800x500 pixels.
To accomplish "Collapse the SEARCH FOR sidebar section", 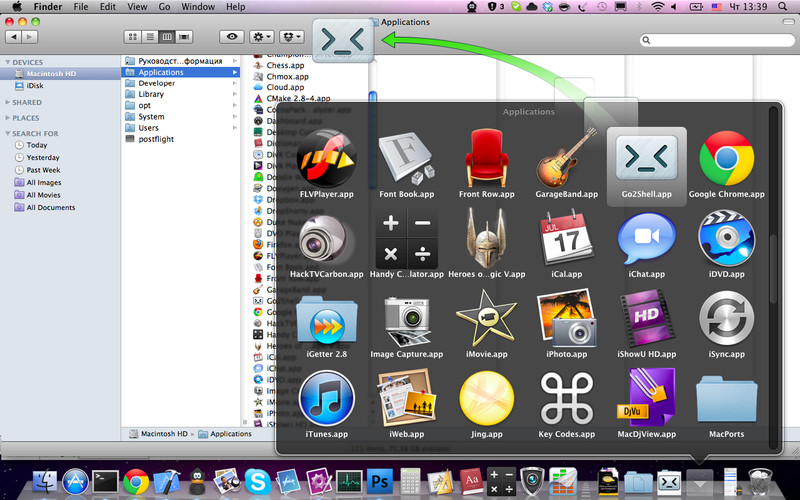I will click(8, 134).
